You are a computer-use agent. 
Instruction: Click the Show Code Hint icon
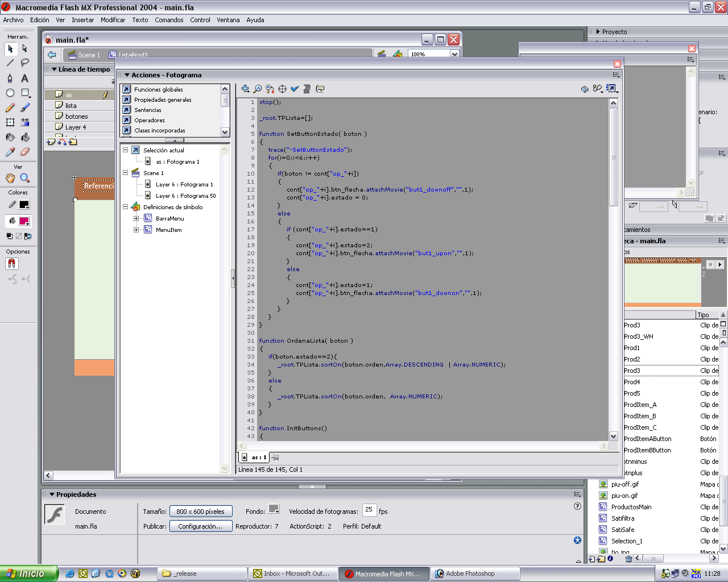[x=320, y=89]
